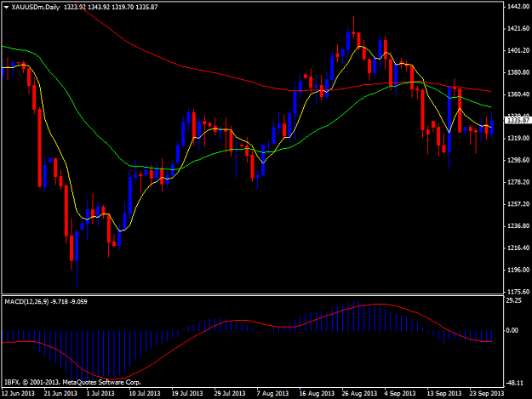Click the 1442.00 price scale label

point(518,7)
